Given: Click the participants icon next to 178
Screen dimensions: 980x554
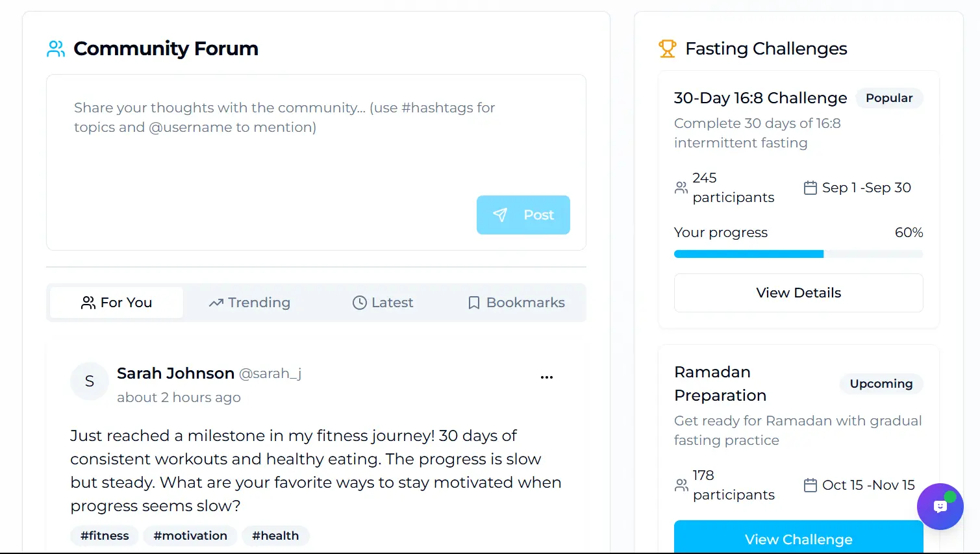Looking at the screenshot, I should 681,485.
